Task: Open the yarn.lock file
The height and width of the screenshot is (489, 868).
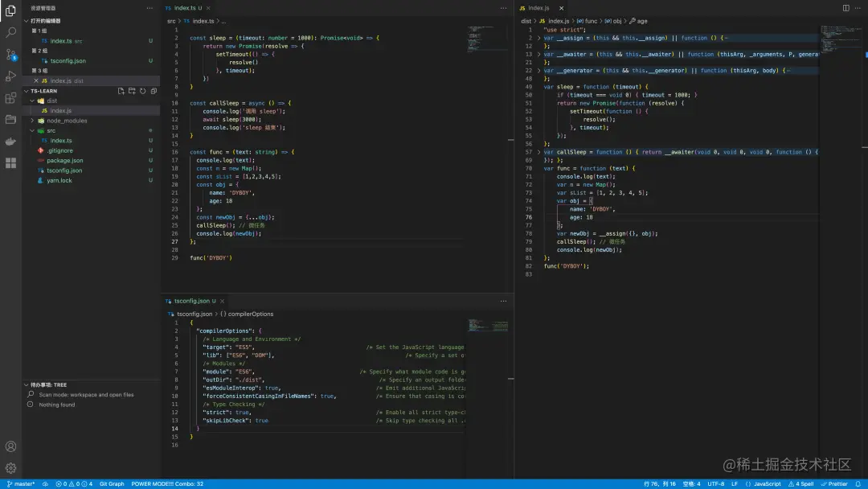Action: click(x=92, y=180)
